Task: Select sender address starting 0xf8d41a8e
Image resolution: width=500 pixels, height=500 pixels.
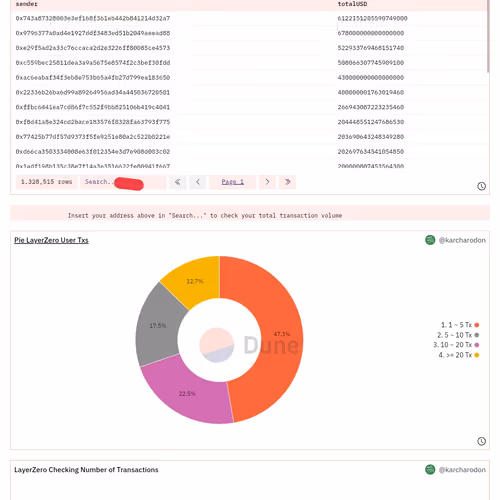Action: [93, 122]
